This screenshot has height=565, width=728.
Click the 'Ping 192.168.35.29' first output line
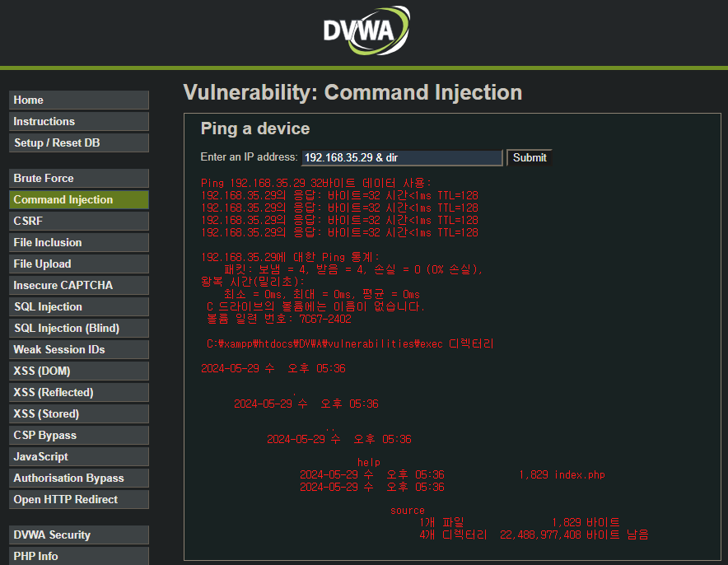click(x=316, y=183)
